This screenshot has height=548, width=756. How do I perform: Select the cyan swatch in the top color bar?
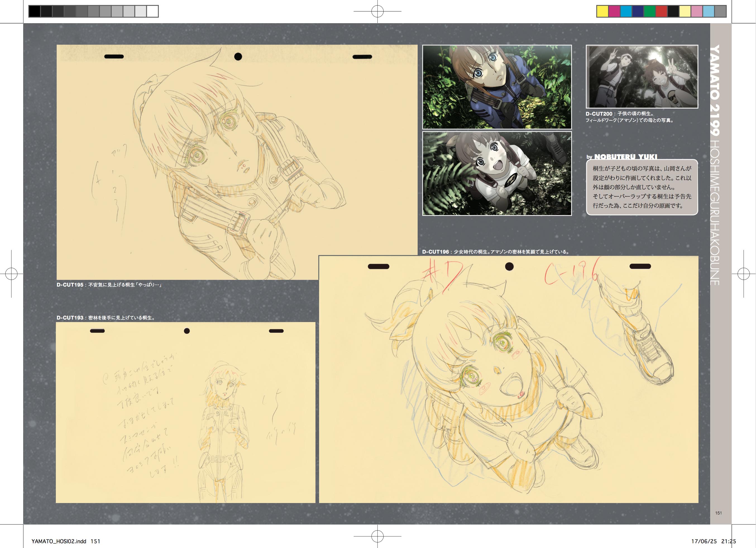pos(626,11)
